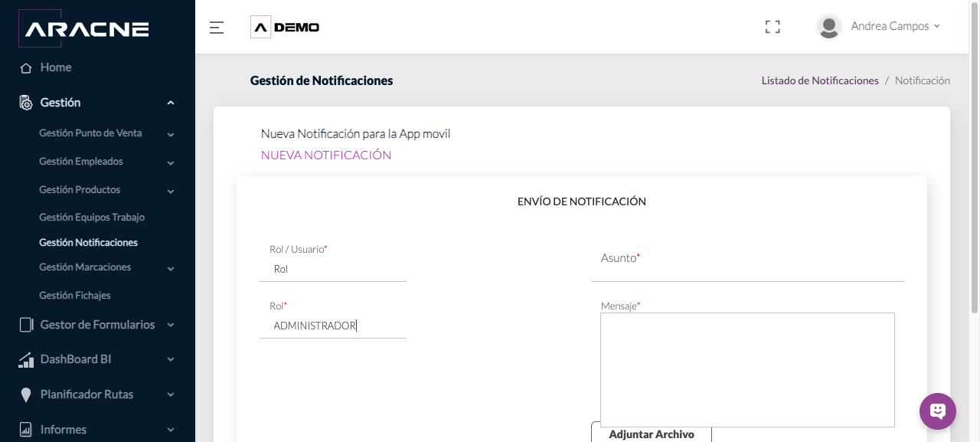Open the Rol / Usuario dropdown
The width and height of the screenshot is (980, 442).
pos(333,269)
